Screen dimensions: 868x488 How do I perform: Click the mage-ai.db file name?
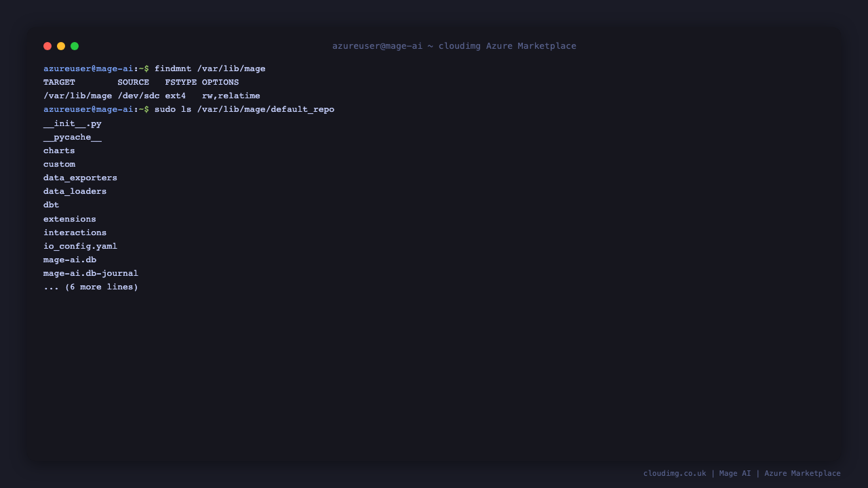(x=70, y=260)
